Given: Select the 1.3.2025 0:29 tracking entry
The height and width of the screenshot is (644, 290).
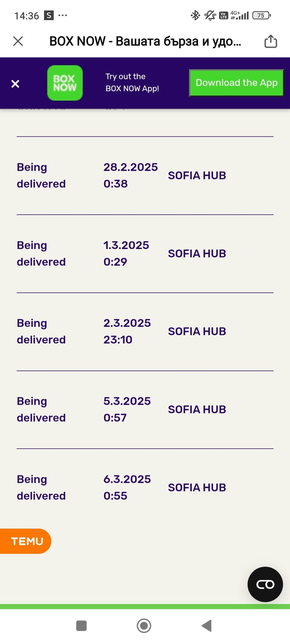Looking at the screenshot, I should pos(126,253).
